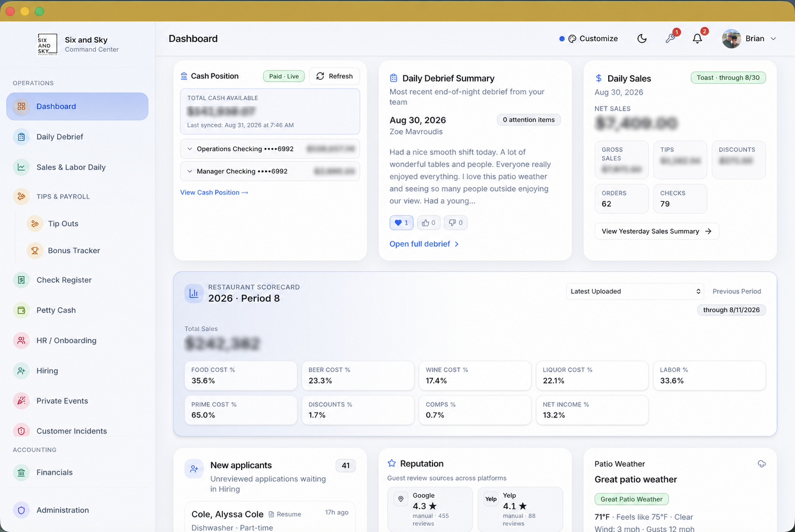Click the Prime Cost % tile

pos(241,410)
